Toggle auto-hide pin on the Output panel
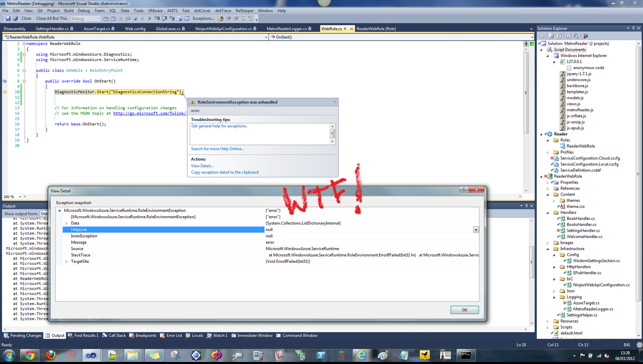Viewport: 643px width, 364px height. click(526, 206)
